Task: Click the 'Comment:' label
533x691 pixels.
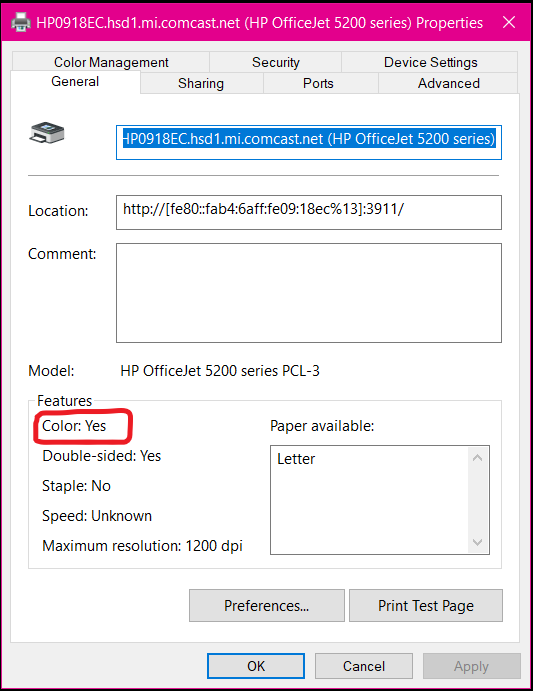Action: (x=62, y=253)
